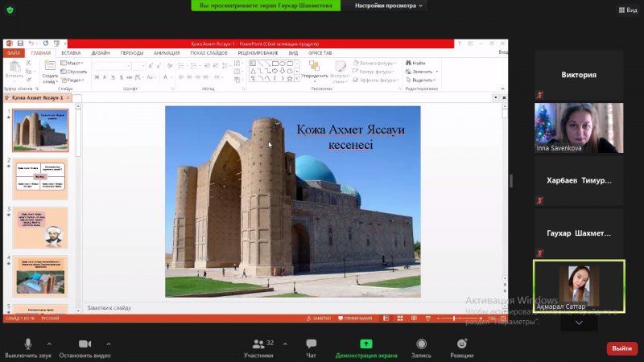Select the rectangle shape in shapes gallery
This screenshot has width=644, height=362.
pos(275,64)
